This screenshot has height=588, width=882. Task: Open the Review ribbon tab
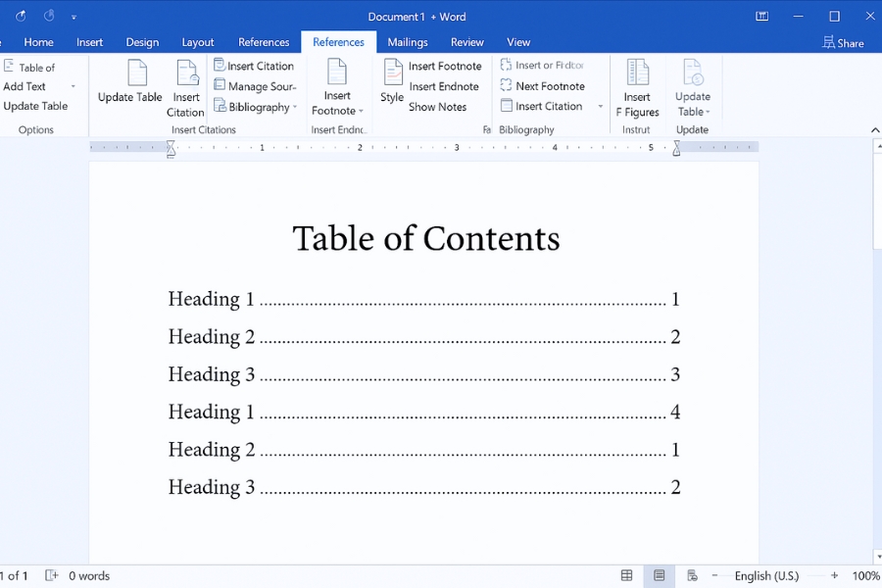pyautogui.click(x=466, y=42)
